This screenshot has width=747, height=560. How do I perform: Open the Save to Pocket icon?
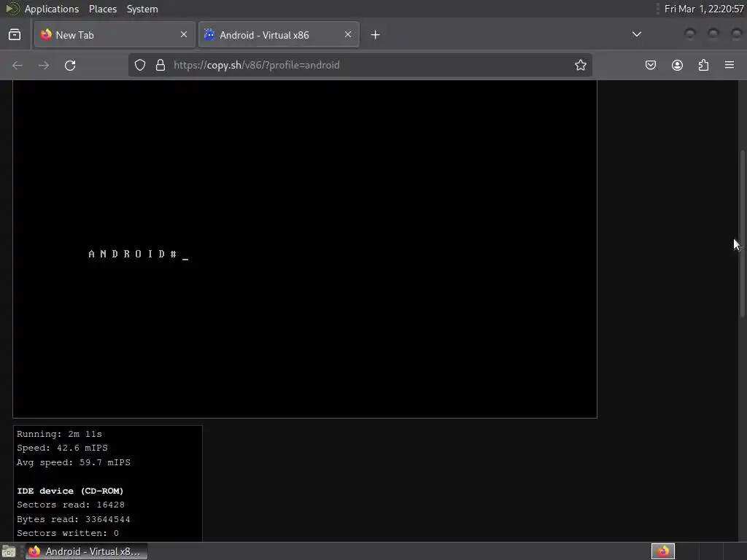[x=651, y=65]
